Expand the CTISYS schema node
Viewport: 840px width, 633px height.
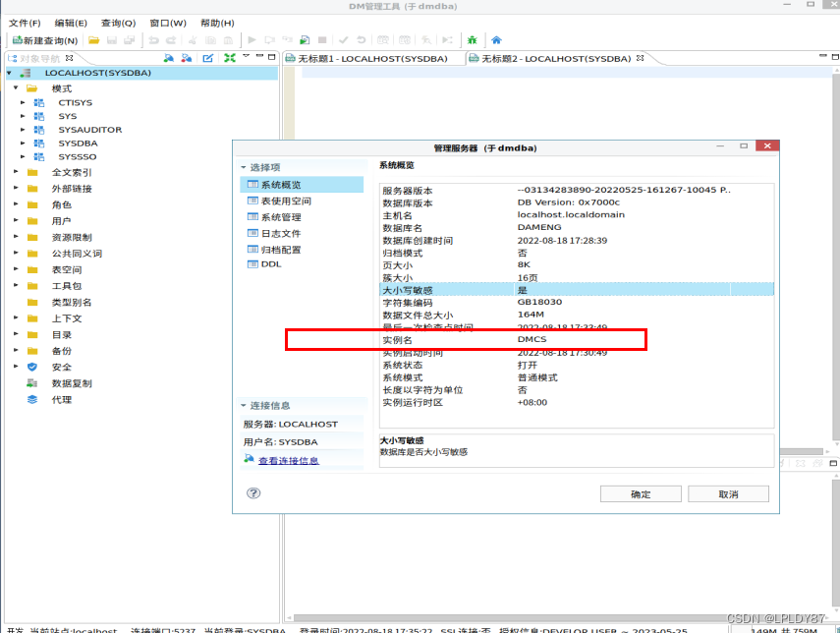click(x=23, y=102)
